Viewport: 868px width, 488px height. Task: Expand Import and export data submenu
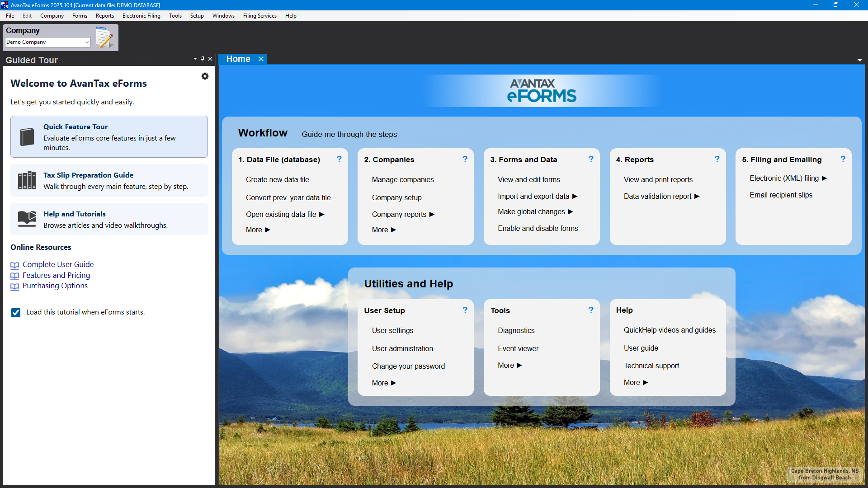[x=575, y=196]
